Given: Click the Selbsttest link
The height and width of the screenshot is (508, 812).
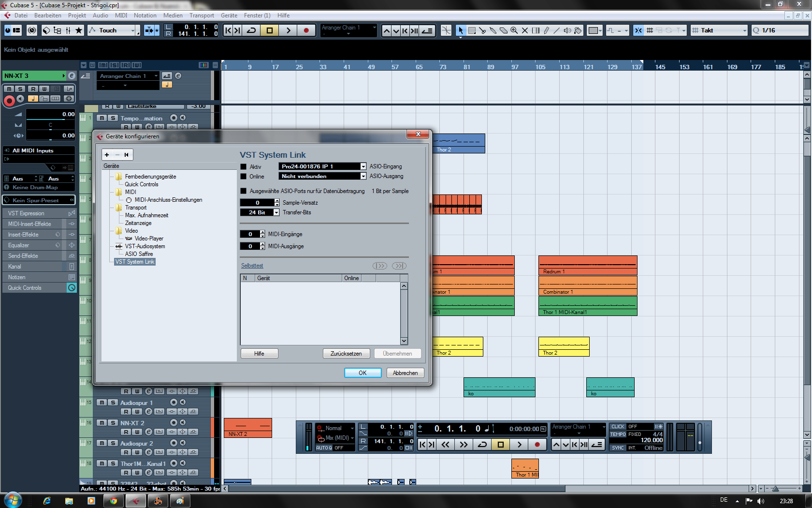Looking at the screenshot, I should pos(252,266).
